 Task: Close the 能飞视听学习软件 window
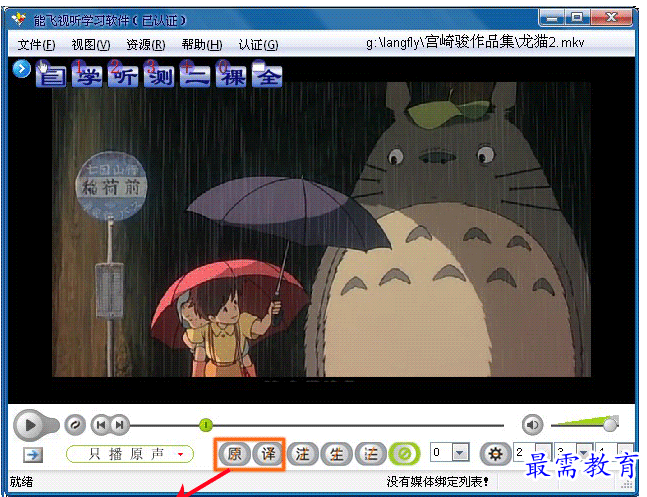pyautogui.click(x=611, y=18)
